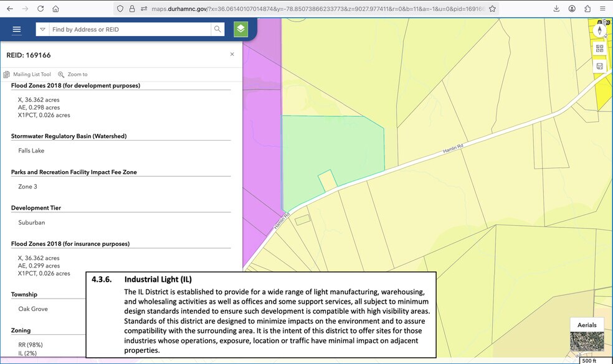Open the green map layers panel

tap(240, 29)
